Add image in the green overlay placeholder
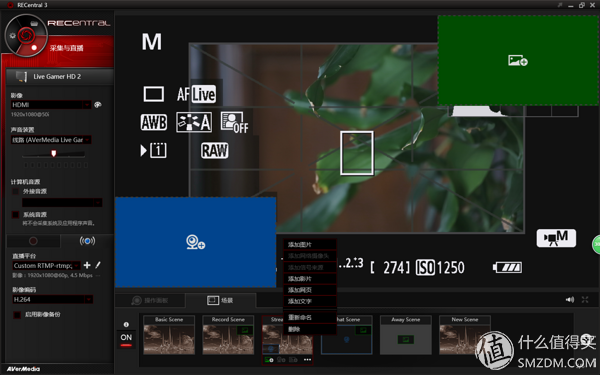This screenshot has height=375, width=600. click(x=518, y=60)
